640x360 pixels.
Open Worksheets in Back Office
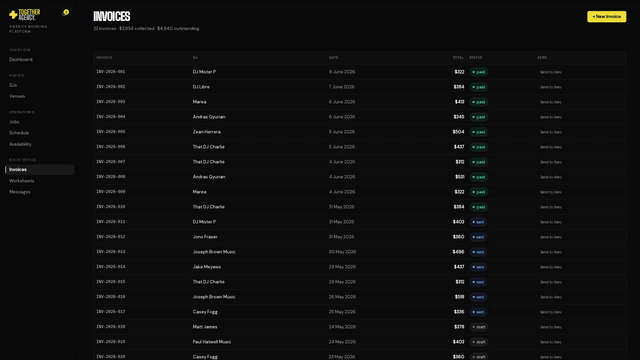click(22, 181)
